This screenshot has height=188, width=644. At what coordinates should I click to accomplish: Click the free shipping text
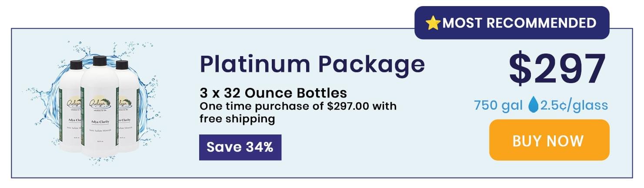click(x=237, y=119)
